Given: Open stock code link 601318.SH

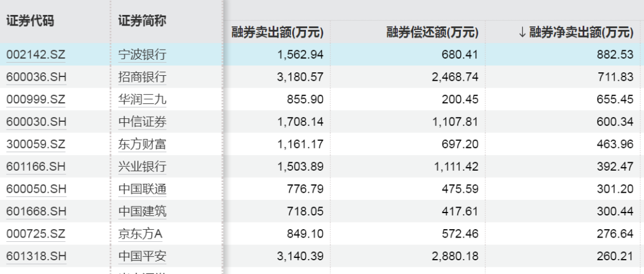Looking at the screenshot, I should [x=36, y=257].
